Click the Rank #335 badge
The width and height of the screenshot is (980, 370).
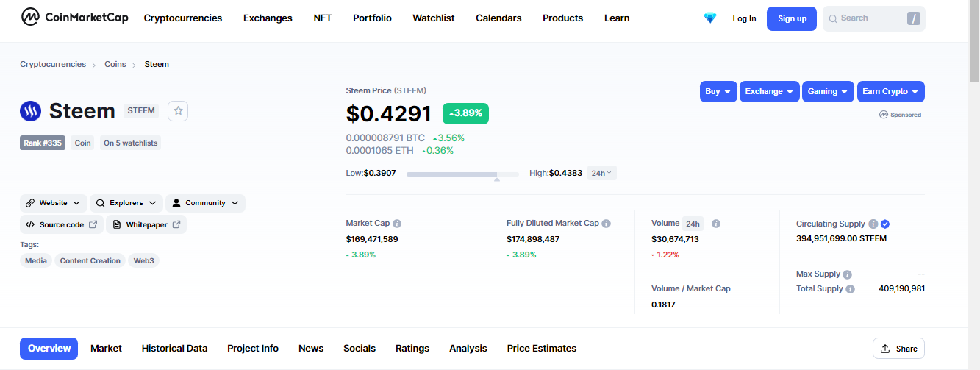pos(43,143)
